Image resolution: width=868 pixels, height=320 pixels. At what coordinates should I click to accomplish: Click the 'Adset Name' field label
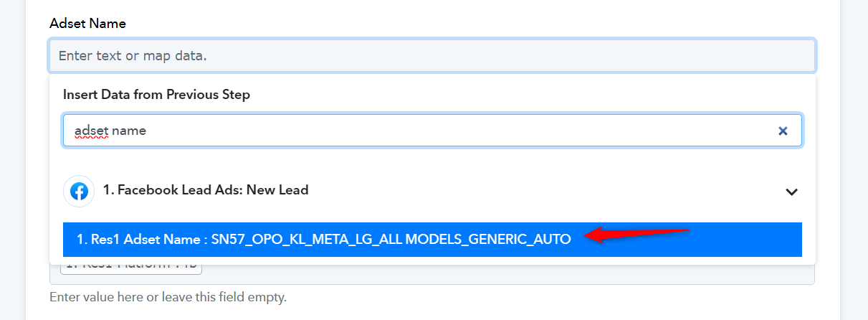click(x=87, y=23)
